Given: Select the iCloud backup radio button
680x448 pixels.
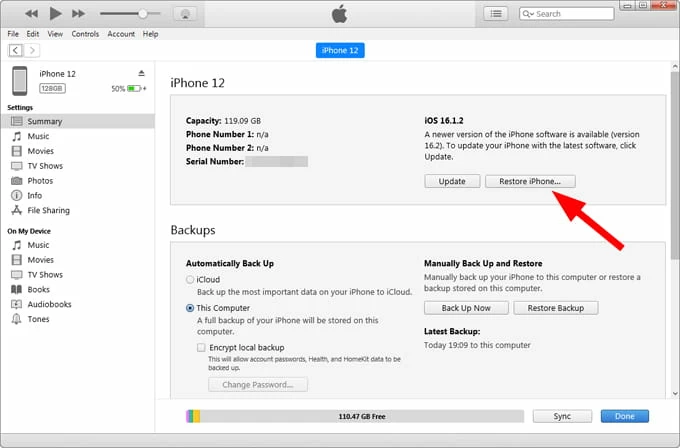Looking at the screenshot, I should pos(190,280).
